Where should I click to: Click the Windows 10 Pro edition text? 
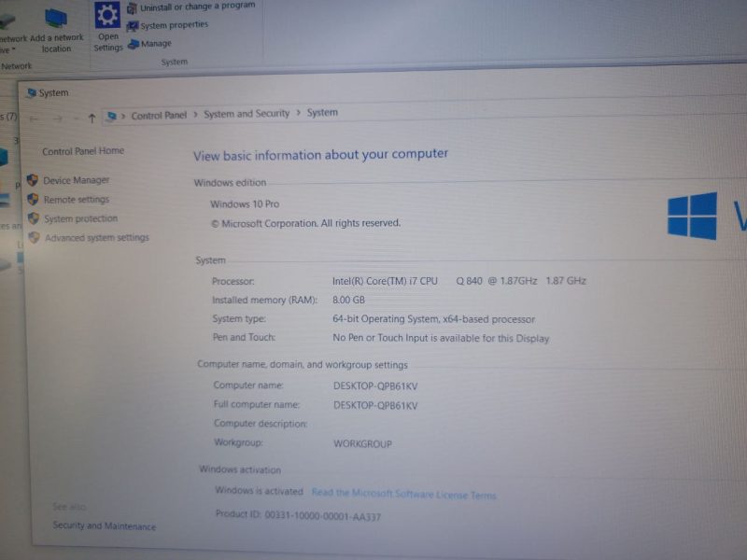pos(245,204)
